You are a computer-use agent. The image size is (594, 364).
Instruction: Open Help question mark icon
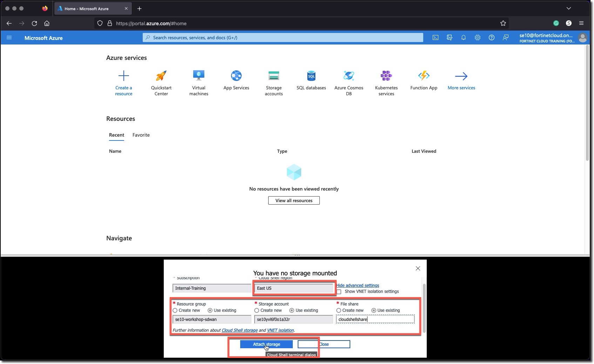[492, 37]
